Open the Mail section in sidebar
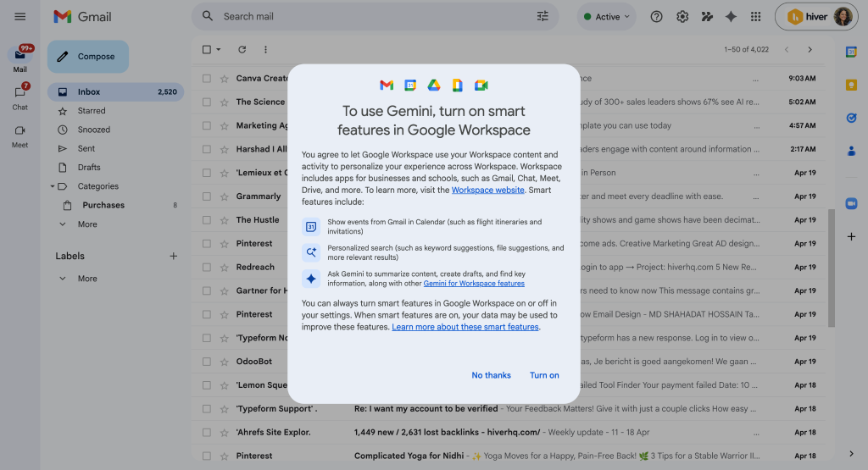This screenshot has height=470, width=868. coord(20,59)
